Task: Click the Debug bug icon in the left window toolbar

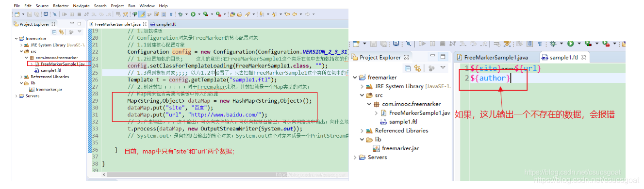Action: 181,14
